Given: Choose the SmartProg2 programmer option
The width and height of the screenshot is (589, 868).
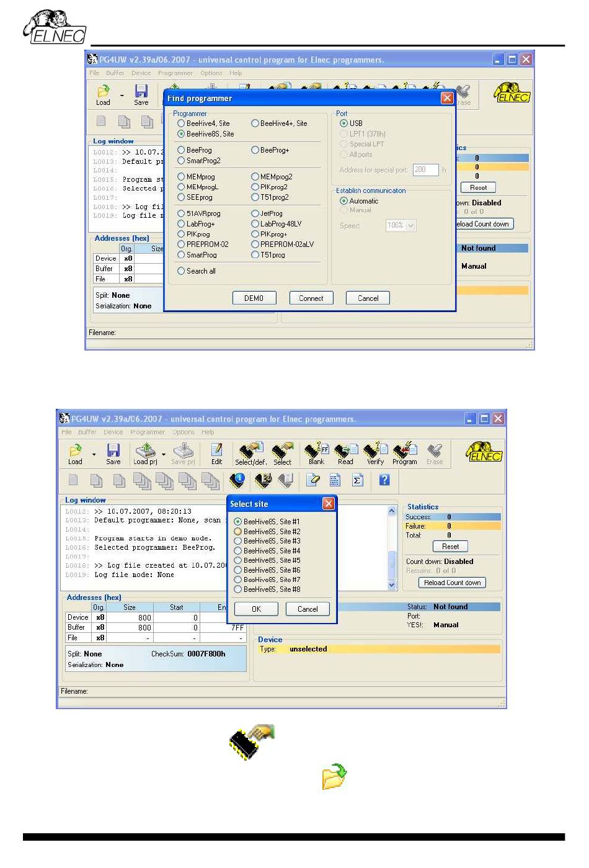Looking at the screenshot, I should 181,161.
